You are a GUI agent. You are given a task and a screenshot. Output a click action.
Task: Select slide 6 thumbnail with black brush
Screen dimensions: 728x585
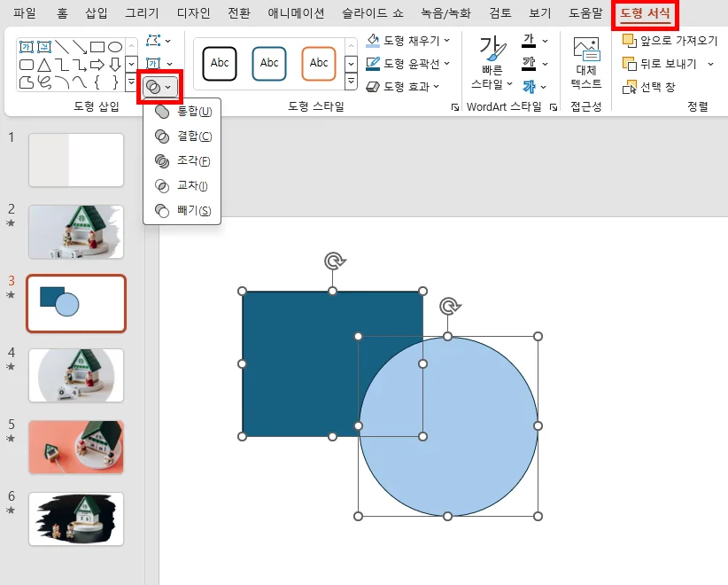(x=76, y=519)
